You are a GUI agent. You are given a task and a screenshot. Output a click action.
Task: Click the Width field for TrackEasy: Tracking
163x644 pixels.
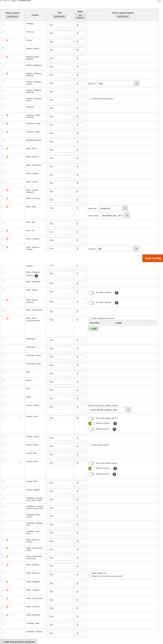point(80,633)
